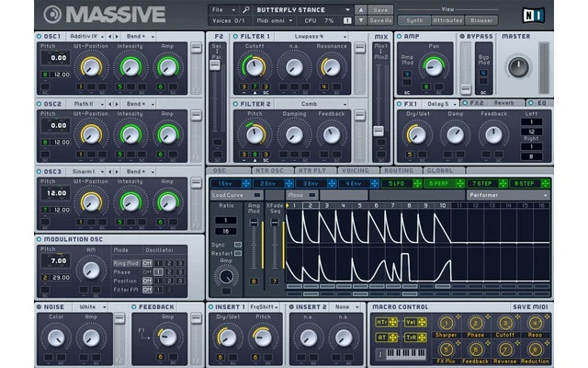This screenshot has height=368, width=588.
Task: Click the Performer Amp Mod slider
Action: (x=254, y=223)
